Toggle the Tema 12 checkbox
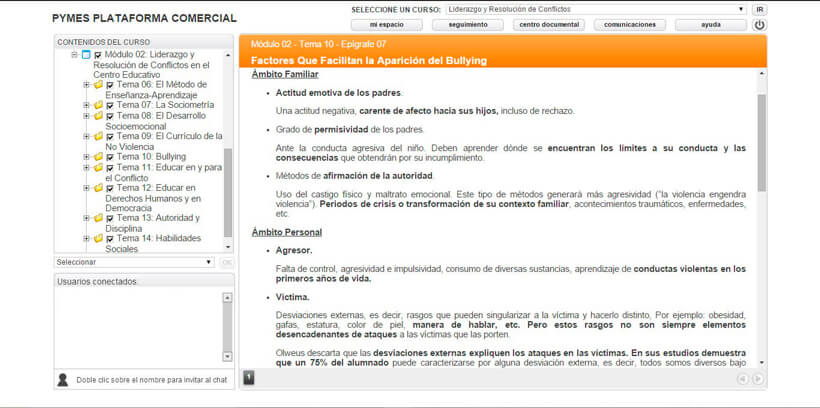 pyautogui.click(x=110, y=188)
